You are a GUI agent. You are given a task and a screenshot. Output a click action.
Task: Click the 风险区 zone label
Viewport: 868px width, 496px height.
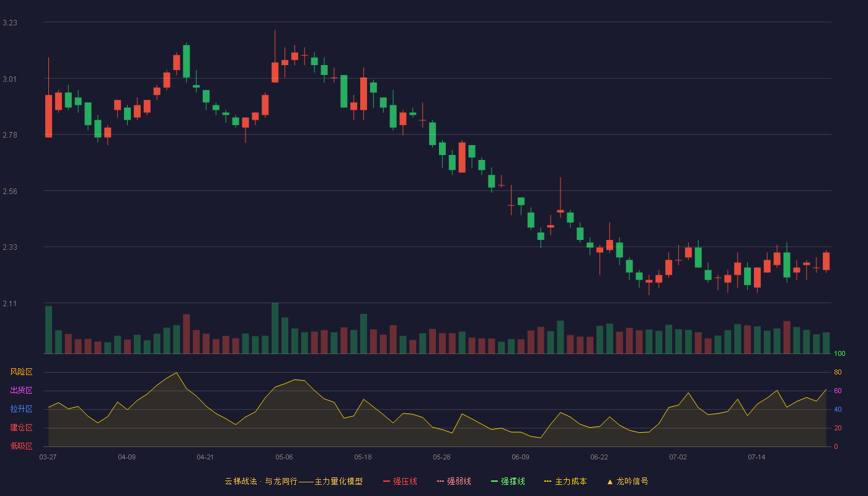tap(21, 372)
